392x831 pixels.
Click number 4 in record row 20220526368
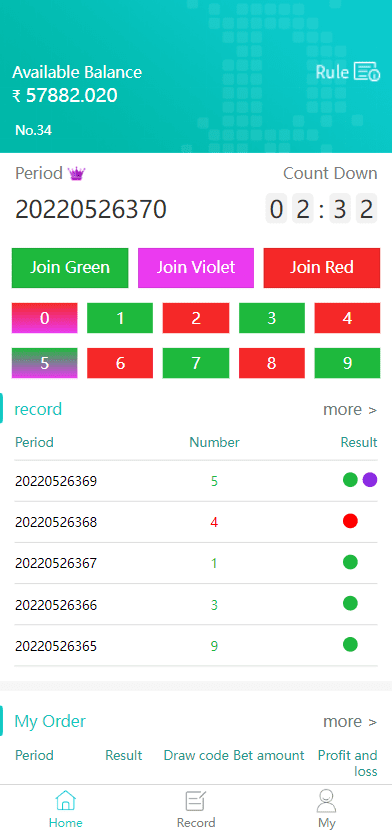coord(214,523)
